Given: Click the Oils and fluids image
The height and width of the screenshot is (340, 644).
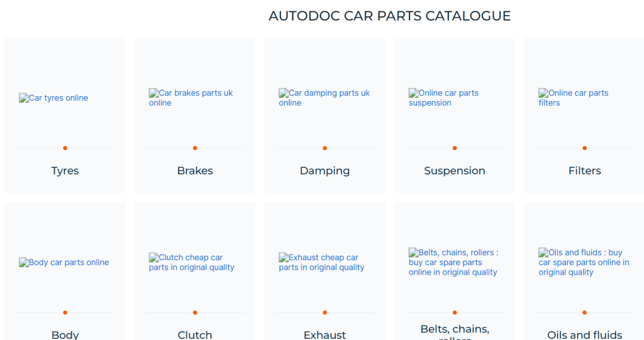Looking at the screenshot, I should pyautogui.click(x=584, y=262).
